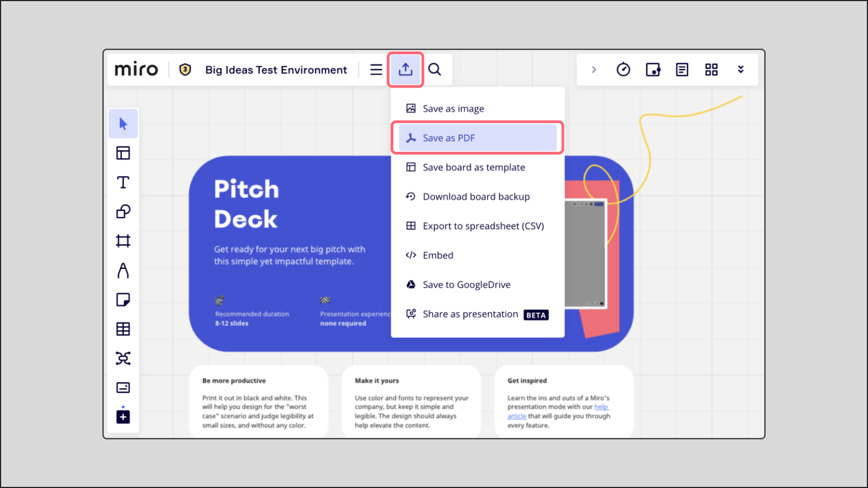Open the Templates panel in the sidebar
The height and width of the screenshot is (488, 868).
coord(123,152)
